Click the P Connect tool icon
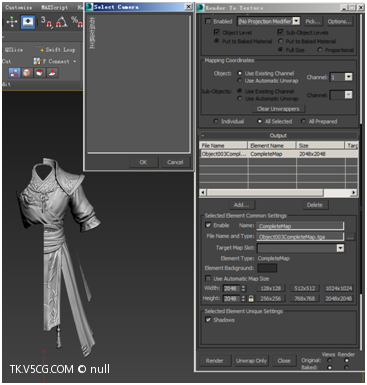The height and width of the screenshot is (385, 367). 37,61
